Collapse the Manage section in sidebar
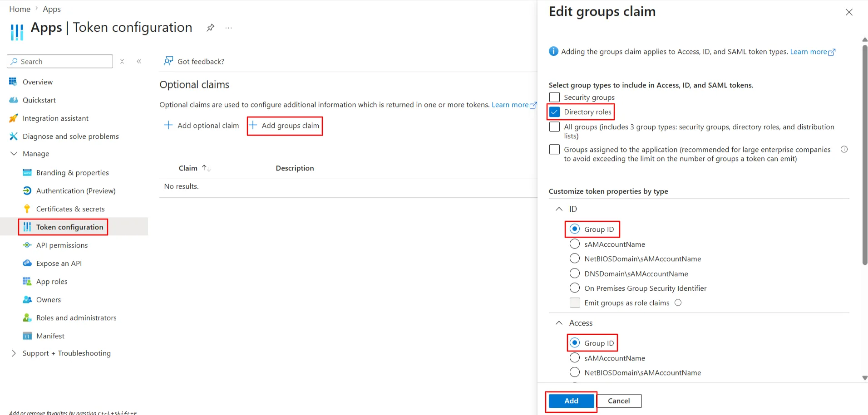Viewport: 868px width, 415px height. coord(14,154)
